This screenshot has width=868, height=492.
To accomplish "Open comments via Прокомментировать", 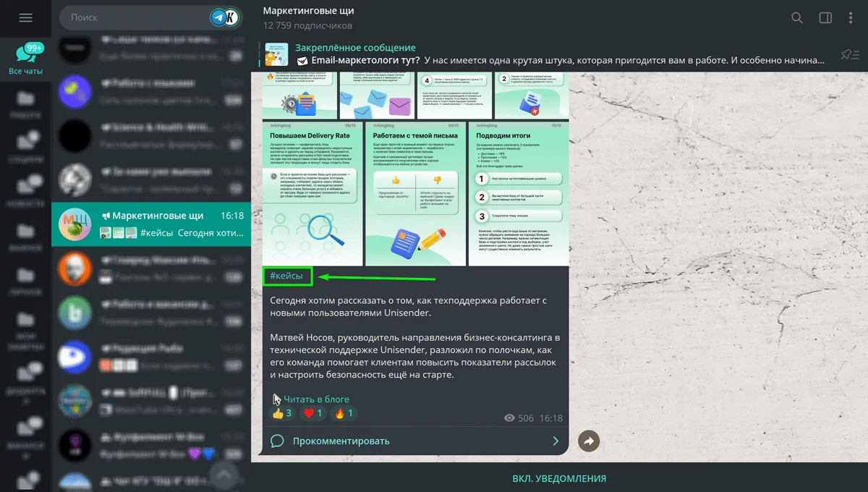I will point(415,441).
